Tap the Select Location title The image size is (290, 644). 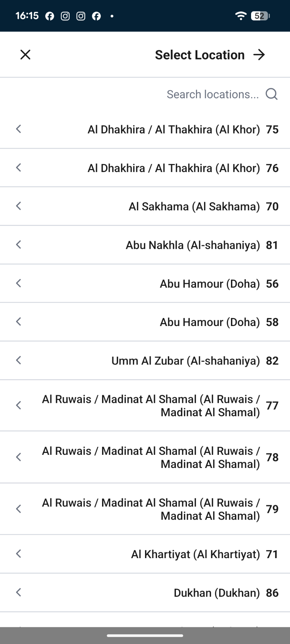click(200, 55)
